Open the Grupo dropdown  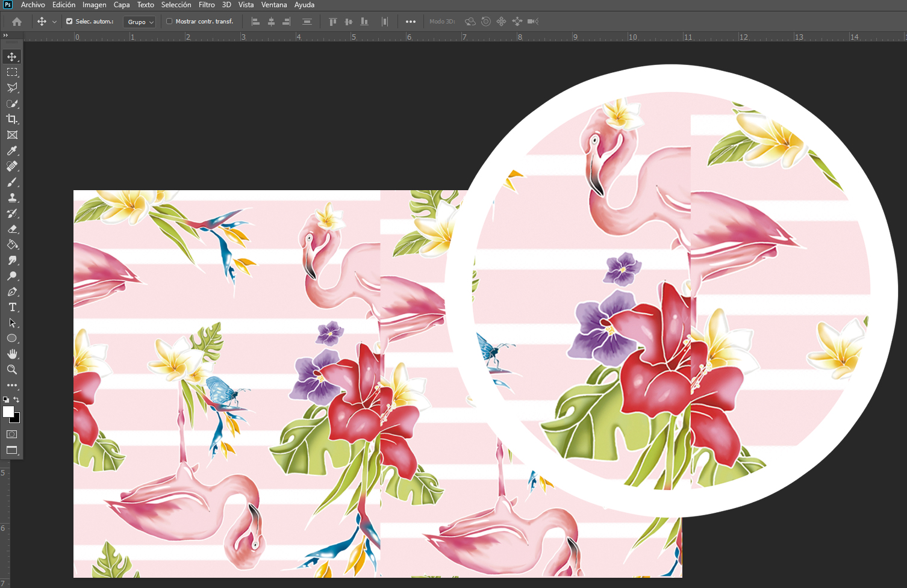[x=140, y=22]
